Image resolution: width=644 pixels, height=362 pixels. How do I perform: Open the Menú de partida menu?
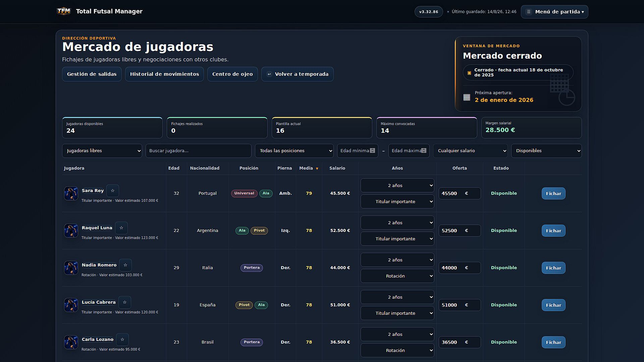[554, 12]
